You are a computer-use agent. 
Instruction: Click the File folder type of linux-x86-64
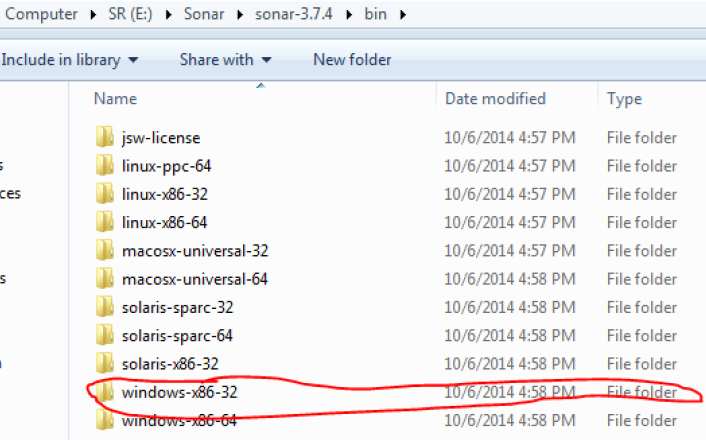tap(642, 222)
